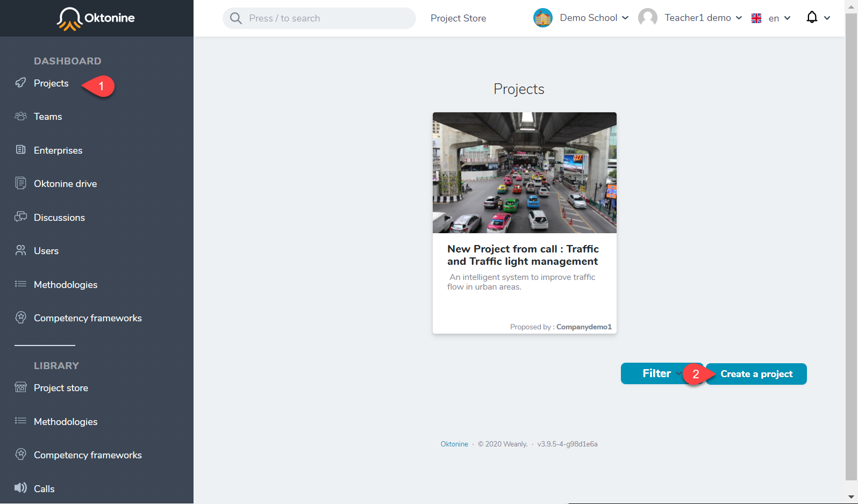The image size is (858, 504).
Task: Follow the Oktonine footer link
Action: tap(454, 444)
